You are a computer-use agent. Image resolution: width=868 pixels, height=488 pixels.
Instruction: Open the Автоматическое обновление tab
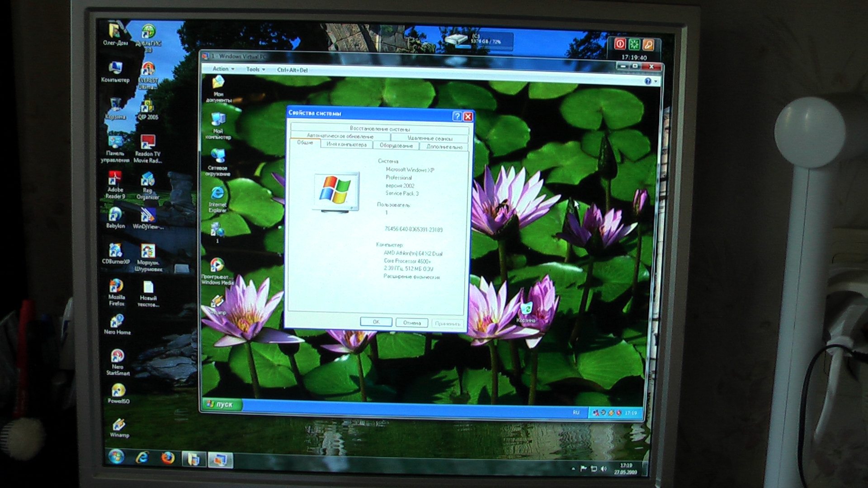click(x=340, y=136)
